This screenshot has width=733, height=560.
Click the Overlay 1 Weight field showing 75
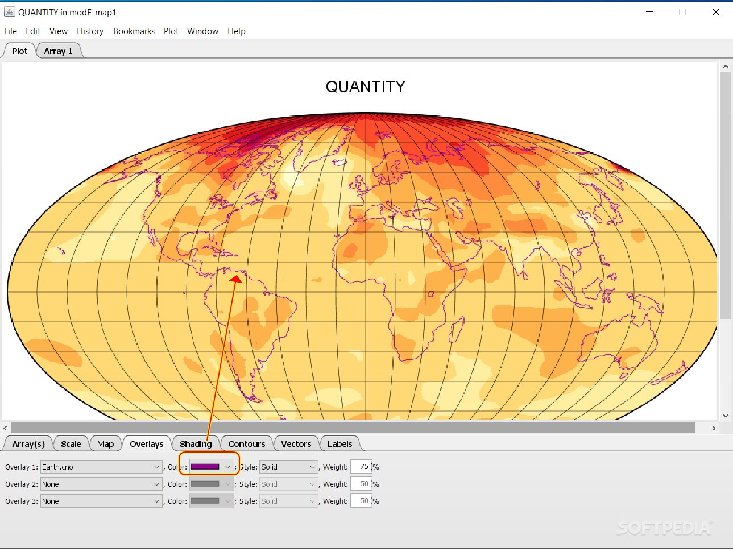pos(361,467)
